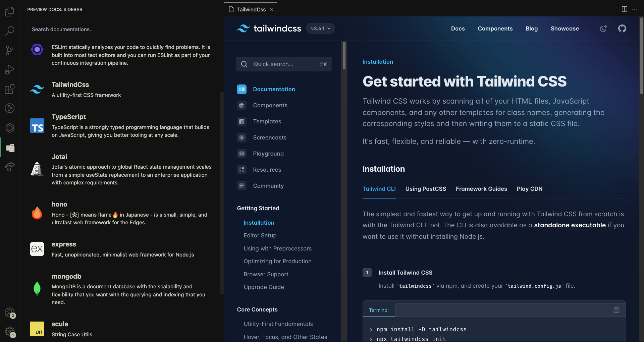Open the Explorer view in activity bar
The width and height of the screenshot is (644, 342).
[10, 12]
